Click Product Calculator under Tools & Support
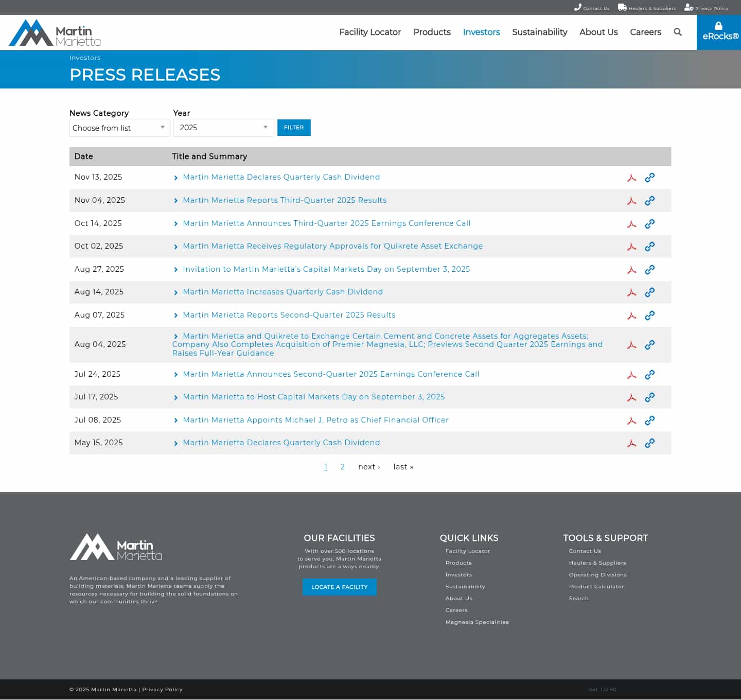Image resolution: width=741 pixels, height=700 pixels. [x=596, y=586]
